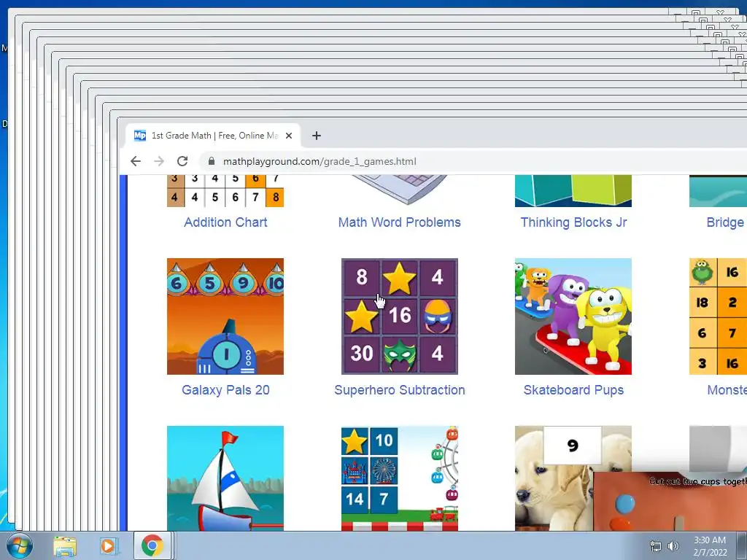Click the Addition Chart thumbnail
This screenshot has width=747, height=560.
click(225, 191)
